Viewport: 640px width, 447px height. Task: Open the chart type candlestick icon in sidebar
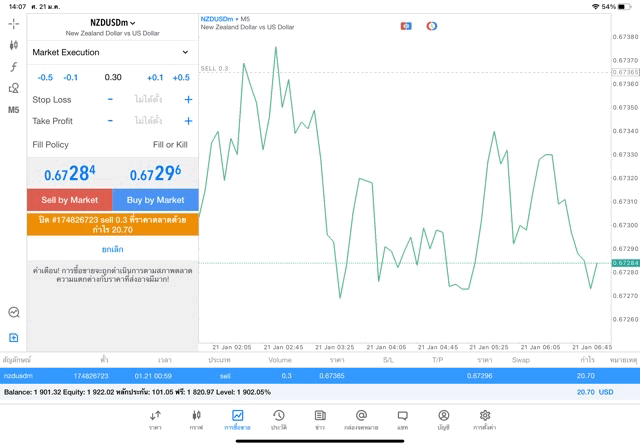13,45
